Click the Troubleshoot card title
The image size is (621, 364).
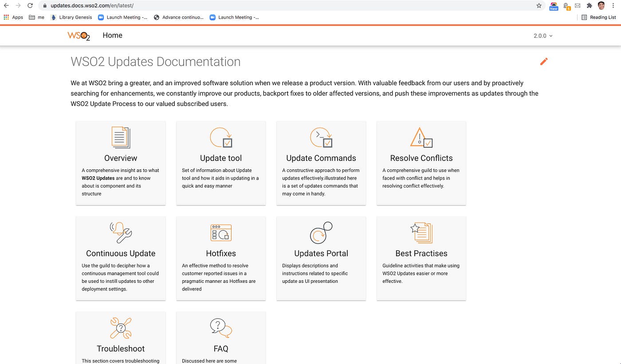click(x=121, y=349)
